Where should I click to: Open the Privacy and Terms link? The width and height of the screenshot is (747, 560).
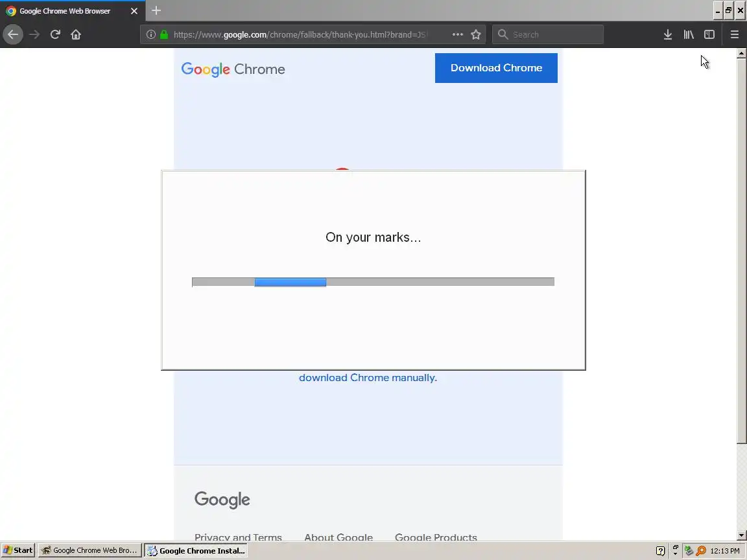(238, 537)
